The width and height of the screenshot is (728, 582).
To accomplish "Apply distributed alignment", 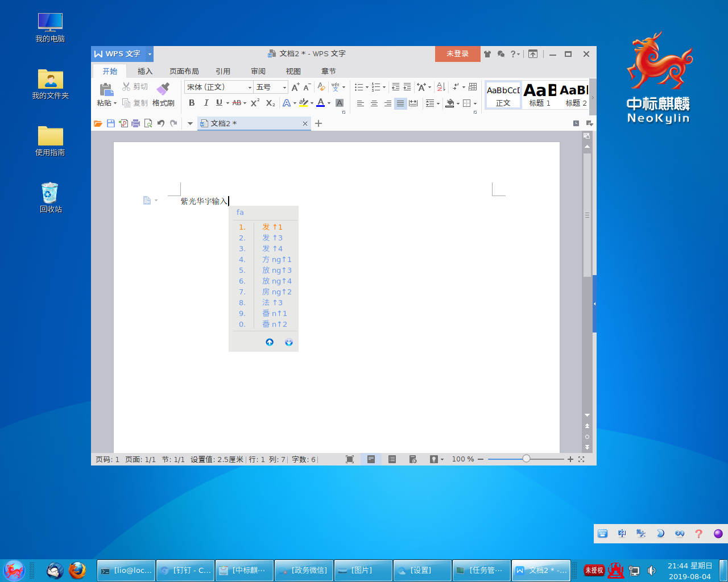I will pos(413,103).
